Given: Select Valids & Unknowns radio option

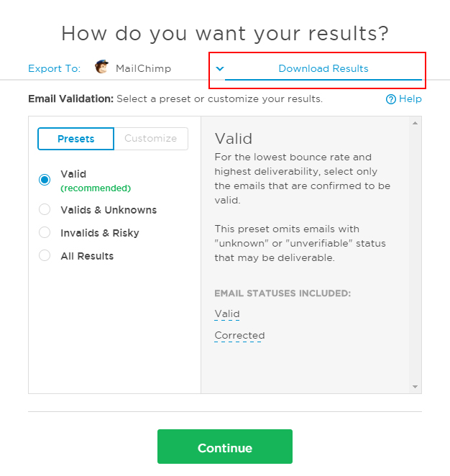Looking at the screenshot, I should 45,210.
